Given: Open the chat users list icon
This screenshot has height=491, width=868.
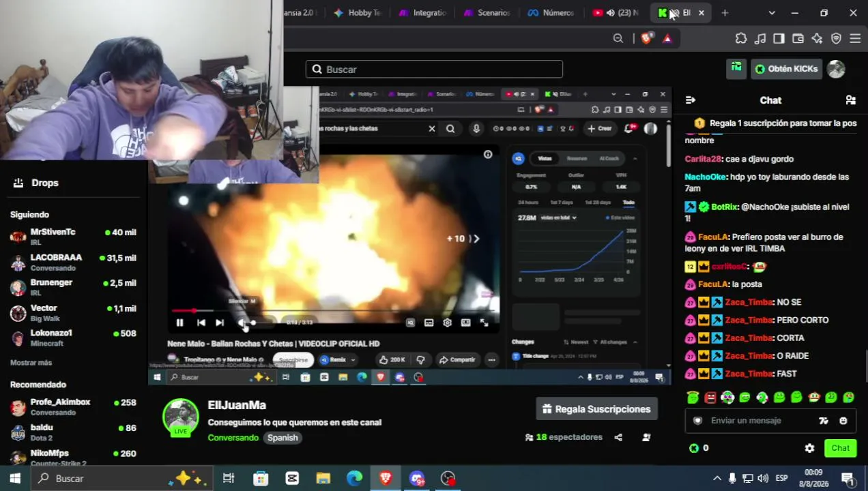Looking at the screenshot, I should click(850, 100).
